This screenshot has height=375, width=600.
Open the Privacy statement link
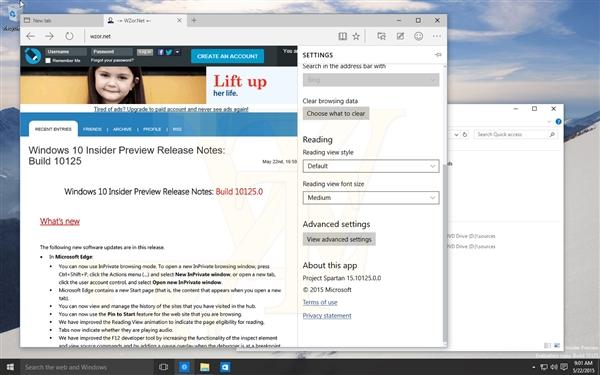click(327, 316)
